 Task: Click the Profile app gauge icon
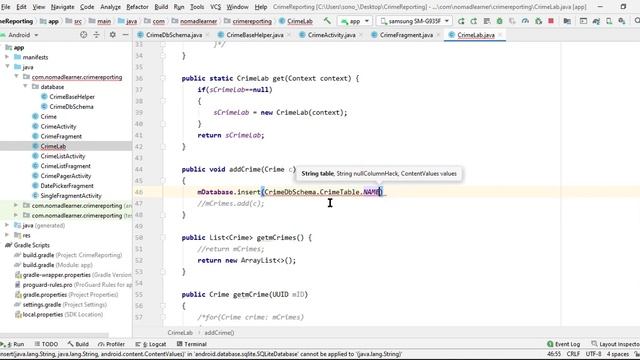[525, 21]
